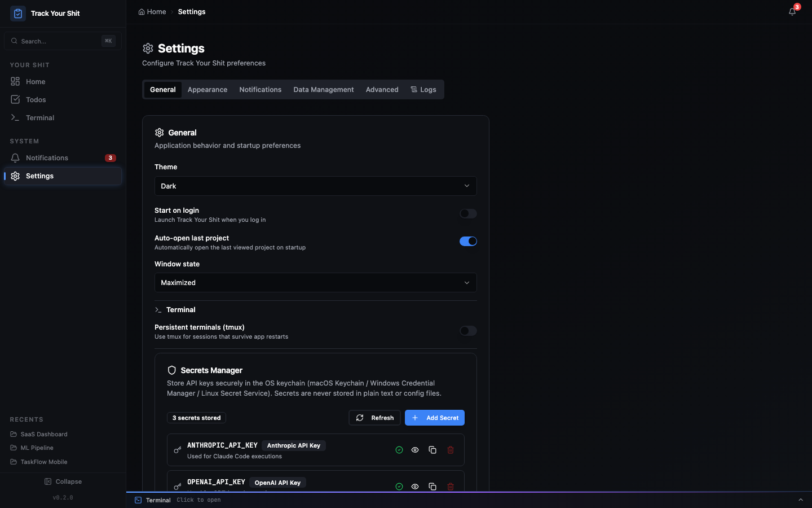812x508 pixels.
Task: Switch to the Appearance tab
Action: [x=208, y=89]
